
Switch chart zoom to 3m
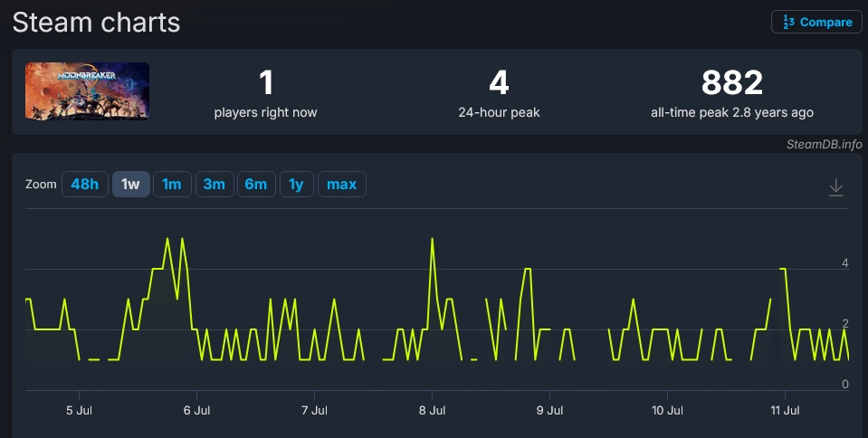(x=215, y=185)
